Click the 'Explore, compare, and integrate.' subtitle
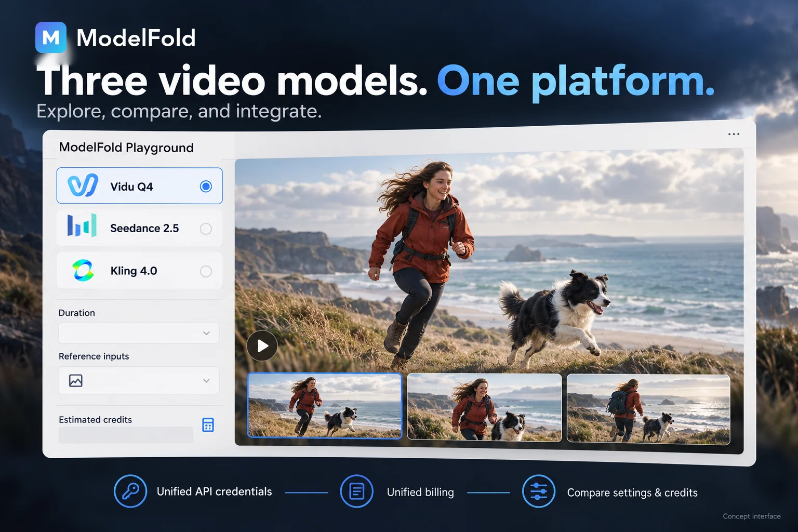 click(x=179, y=111)
